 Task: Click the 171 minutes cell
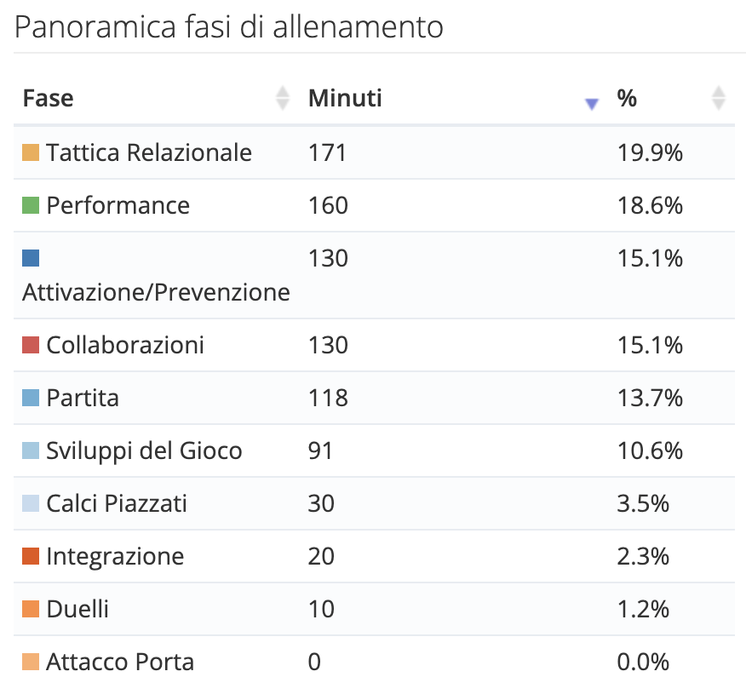pos(328,153)
